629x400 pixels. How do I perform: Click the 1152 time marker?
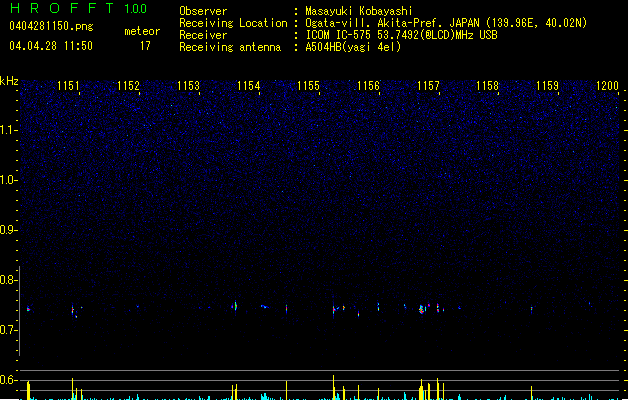coord(128,86)
